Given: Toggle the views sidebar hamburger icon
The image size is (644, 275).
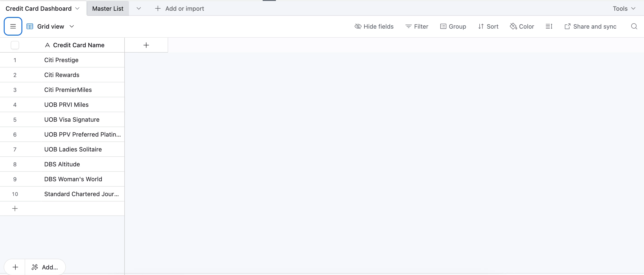Looking at the screenshot, I should (x=13, y=26).
